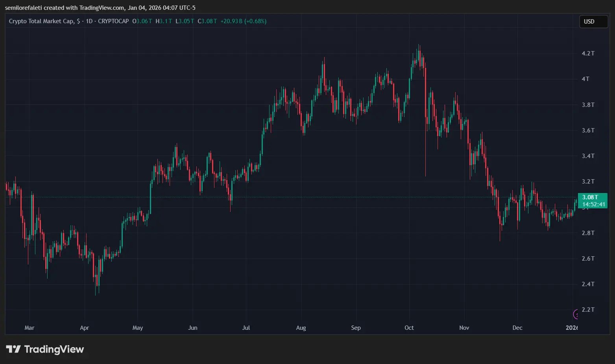
Task: Select the close value C3.08T
Action: point(207,21)
